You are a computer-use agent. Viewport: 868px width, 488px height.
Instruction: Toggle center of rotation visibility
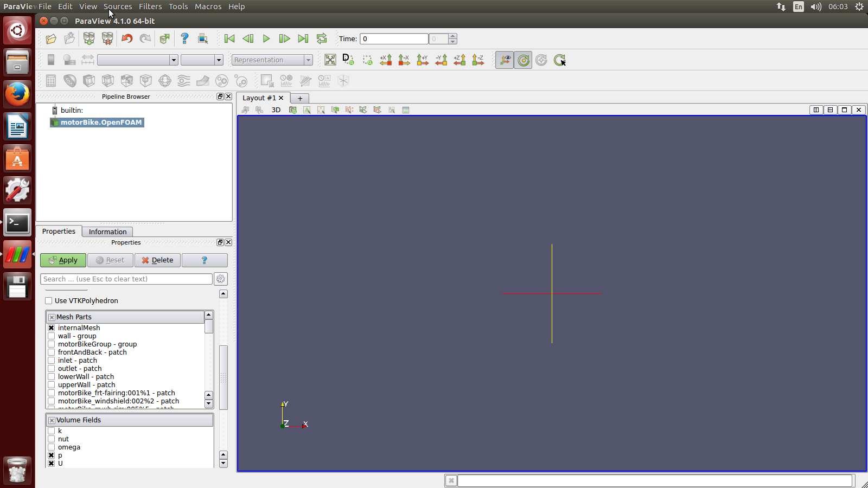(523, 60)
